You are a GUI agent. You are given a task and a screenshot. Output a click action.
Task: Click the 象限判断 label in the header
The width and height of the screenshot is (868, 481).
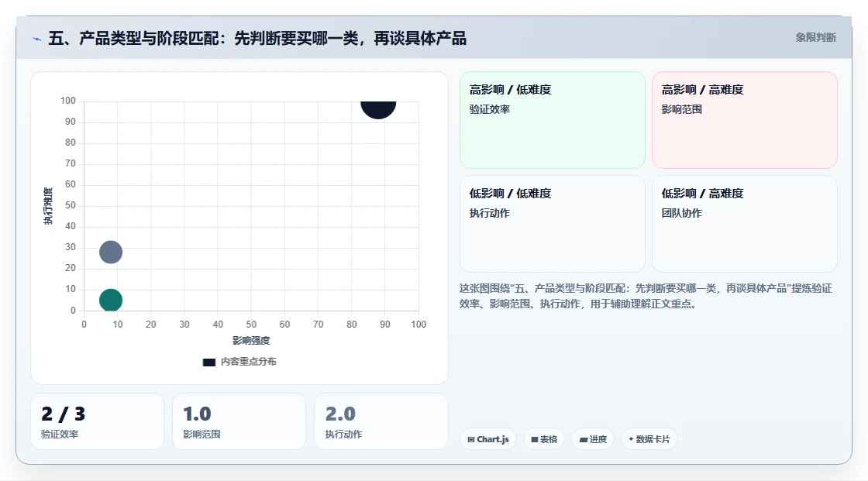[x=815, y=38]
